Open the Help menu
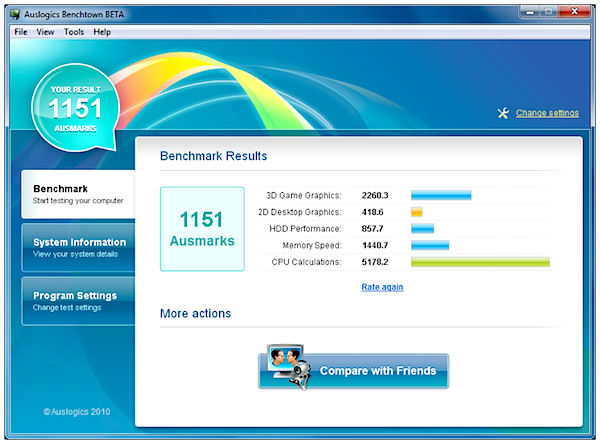The height and width of the screenshot is (444, 600). pyautogui.click(x=102, y=32)
